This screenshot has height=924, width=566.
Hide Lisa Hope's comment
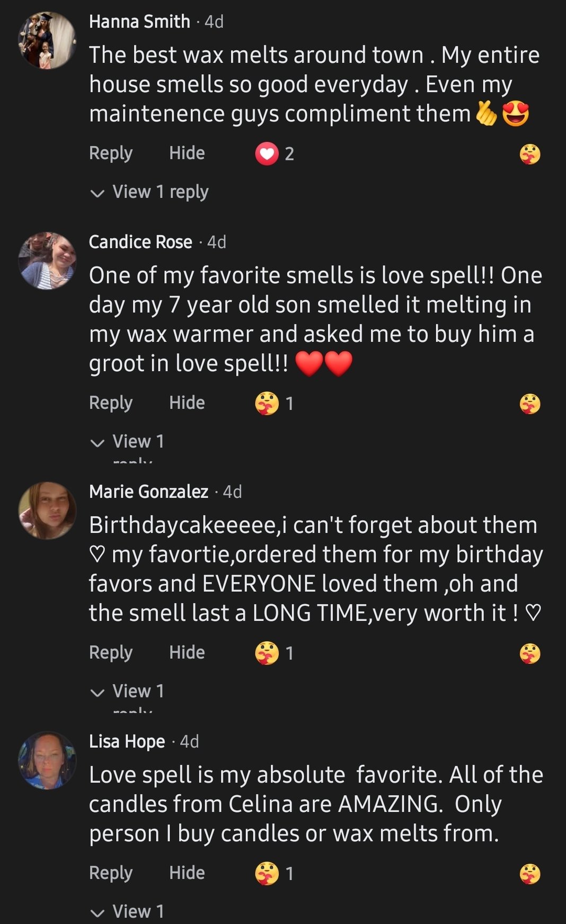point(187,873)
